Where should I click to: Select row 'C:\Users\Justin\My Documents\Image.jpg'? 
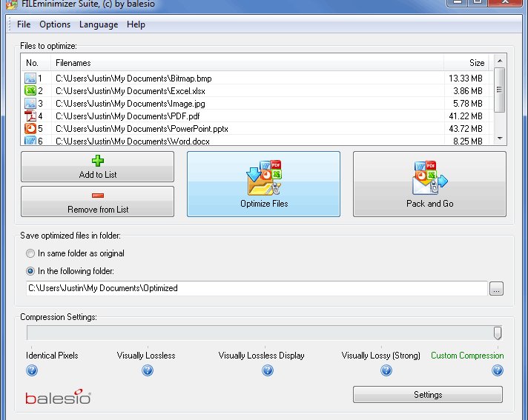[257, 103]
